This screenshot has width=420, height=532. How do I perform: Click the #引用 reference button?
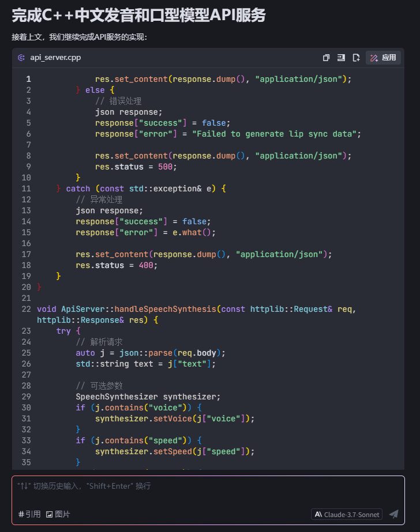point(29,514)
